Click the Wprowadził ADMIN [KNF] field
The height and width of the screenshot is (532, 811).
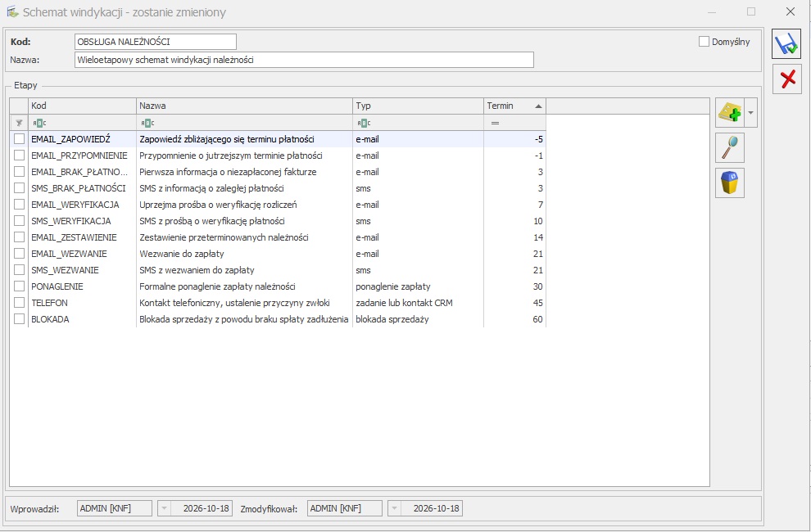tap(115, 508)
